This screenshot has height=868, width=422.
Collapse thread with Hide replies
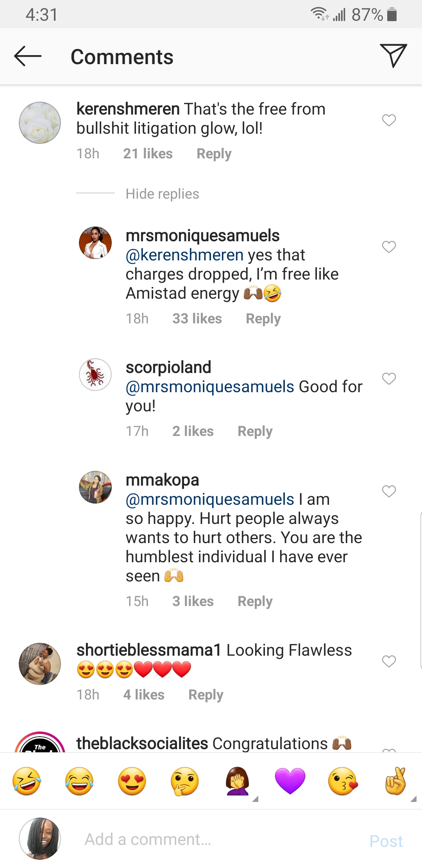click(x=162, y=194)
